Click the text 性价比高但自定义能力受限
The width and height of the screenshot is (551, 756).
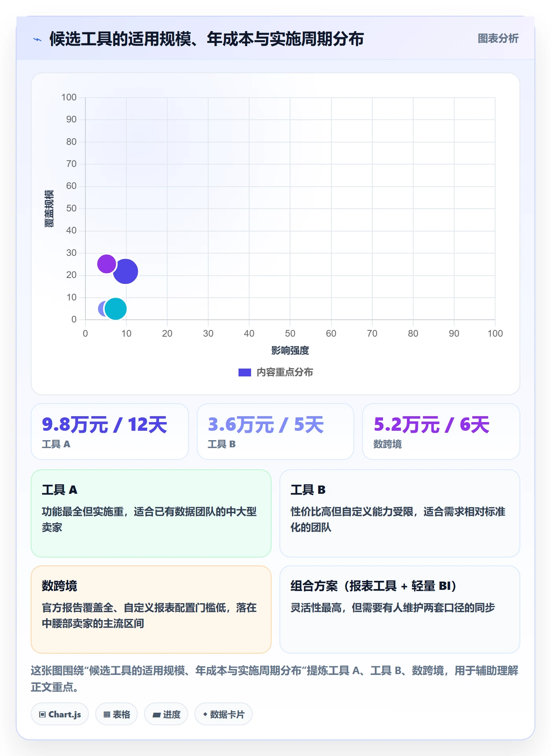(x=352, y=512)
